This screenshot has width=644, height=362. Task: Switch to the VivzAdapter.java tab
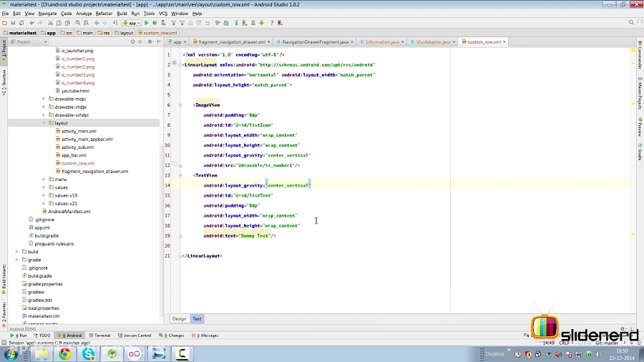pos(434,41)
